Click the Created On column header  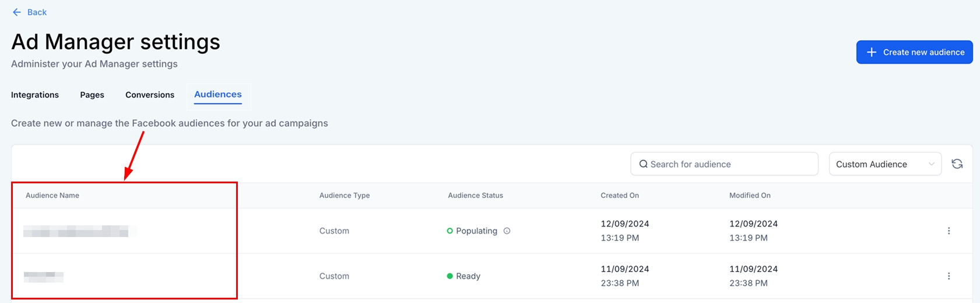tap(620, 196)
